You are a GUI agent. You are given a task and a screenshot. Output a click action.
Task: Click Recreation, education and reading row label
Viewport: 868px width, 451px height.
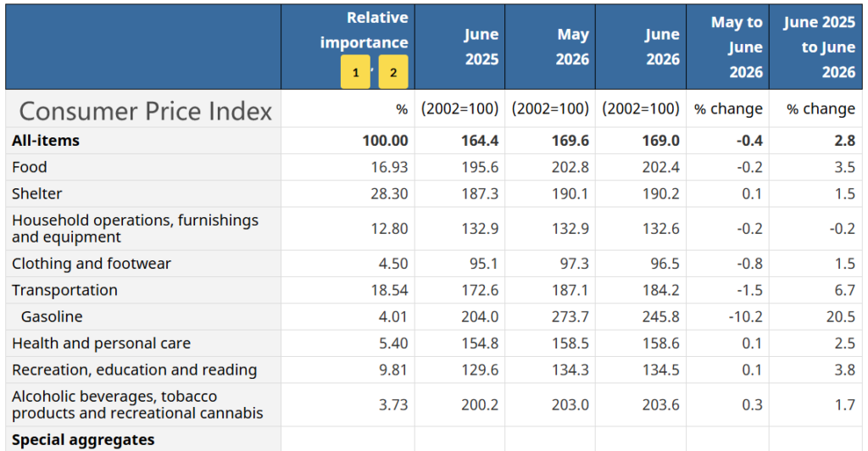click(135, 370)
